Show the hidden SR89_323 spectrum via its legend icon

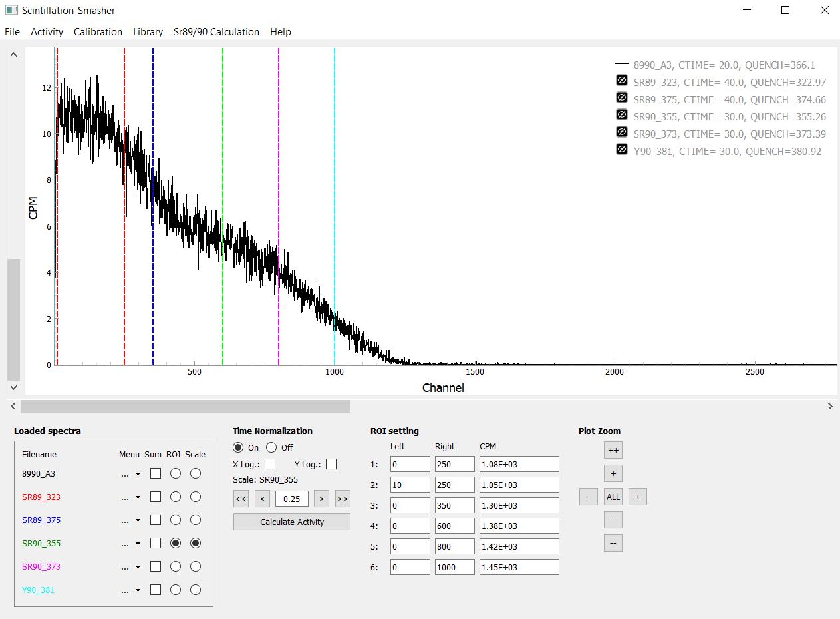click(621, 79)
